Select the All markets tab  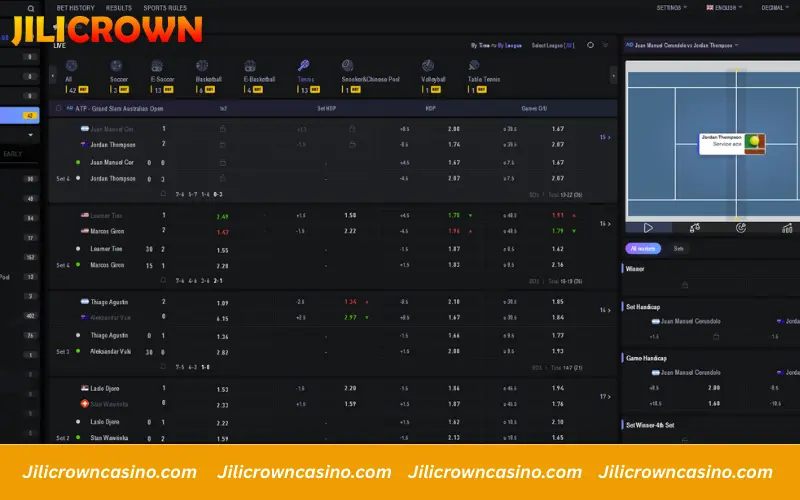643,248
